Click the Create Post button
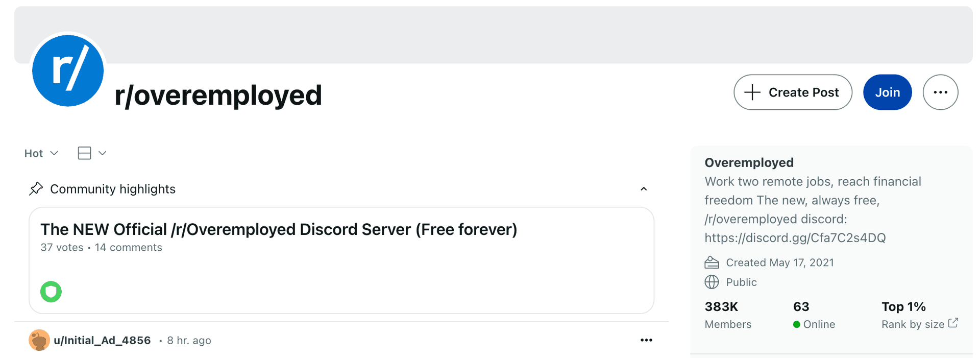Image resolution: width=980 pixels, height=358 pixels. (x=793, y=92)
